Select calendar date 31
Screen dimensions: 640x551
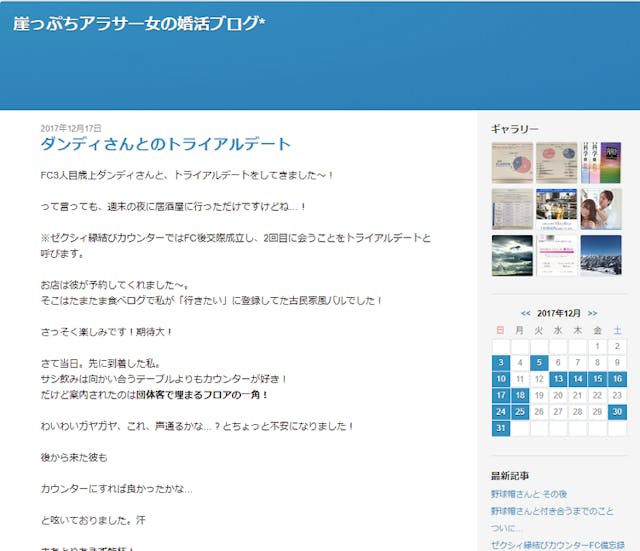[501, 428]
